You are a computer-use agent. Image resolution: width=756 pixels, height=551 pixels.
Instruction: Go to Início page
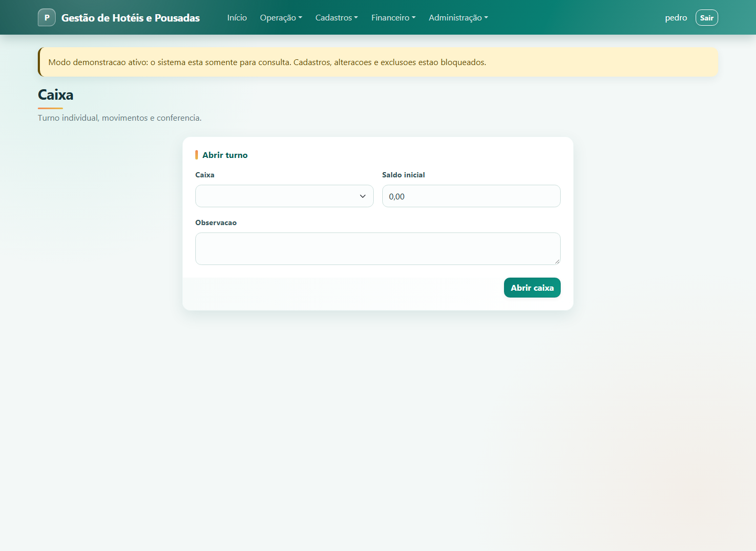click(237, 18)
